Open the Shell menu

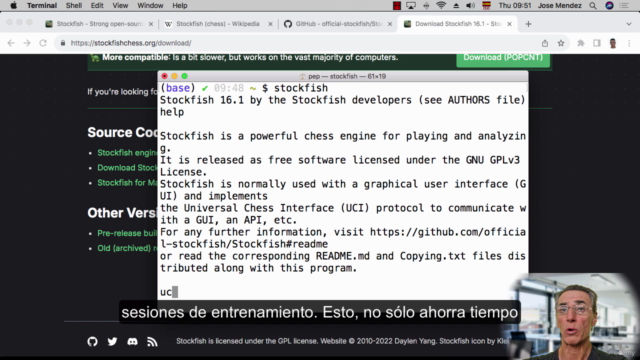74,6
